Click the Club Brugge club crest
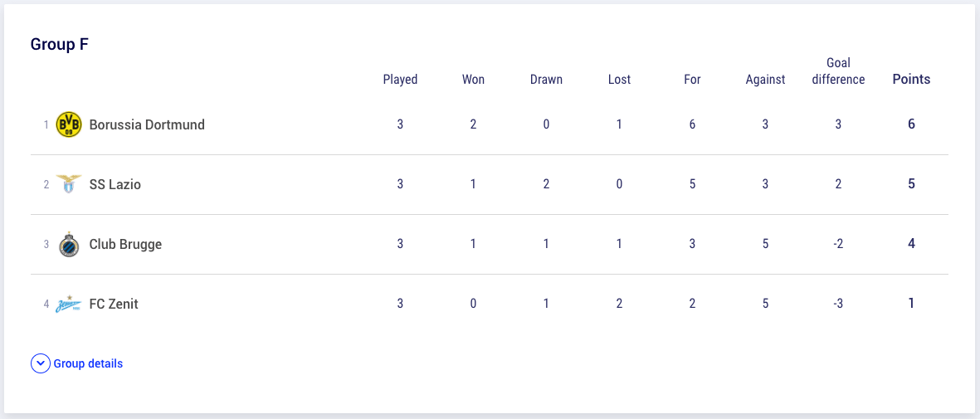Screen dimensions: 980x419 pyautogui.click(x=69, y=244)
